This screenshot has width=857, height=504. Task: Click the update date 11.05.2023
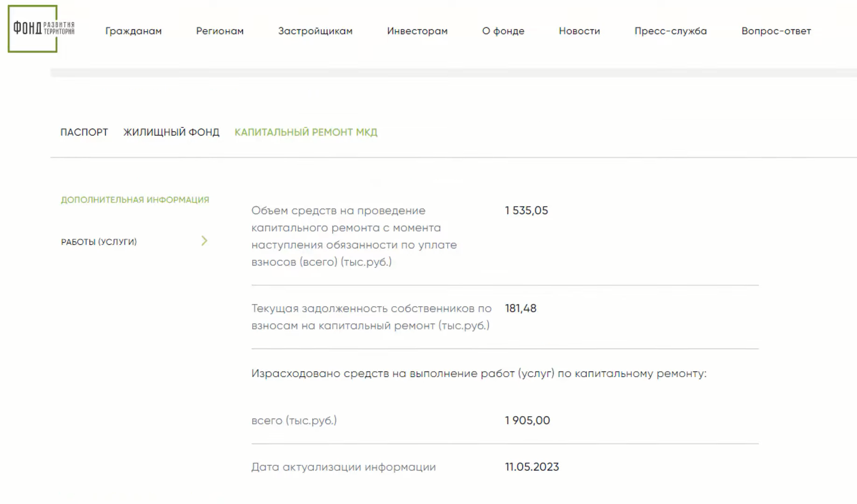(532, 467)
